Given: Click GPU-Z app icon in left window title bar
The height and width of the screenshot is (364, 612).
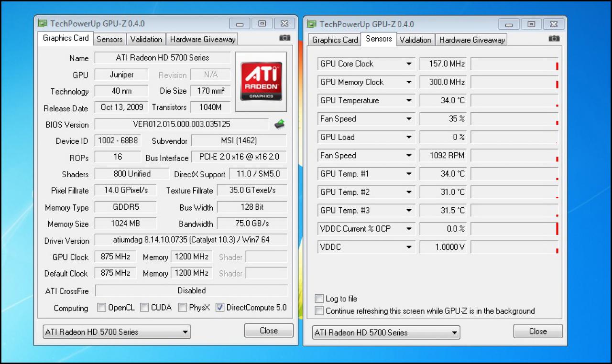Looking at the screenshot, I should [43, 23].
